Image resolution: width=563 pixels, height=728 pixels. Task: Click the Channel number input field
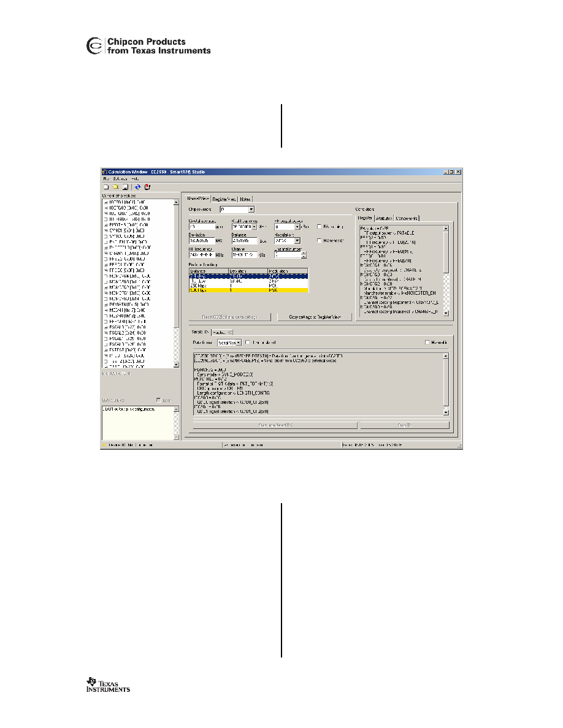[x=288, y=255]
